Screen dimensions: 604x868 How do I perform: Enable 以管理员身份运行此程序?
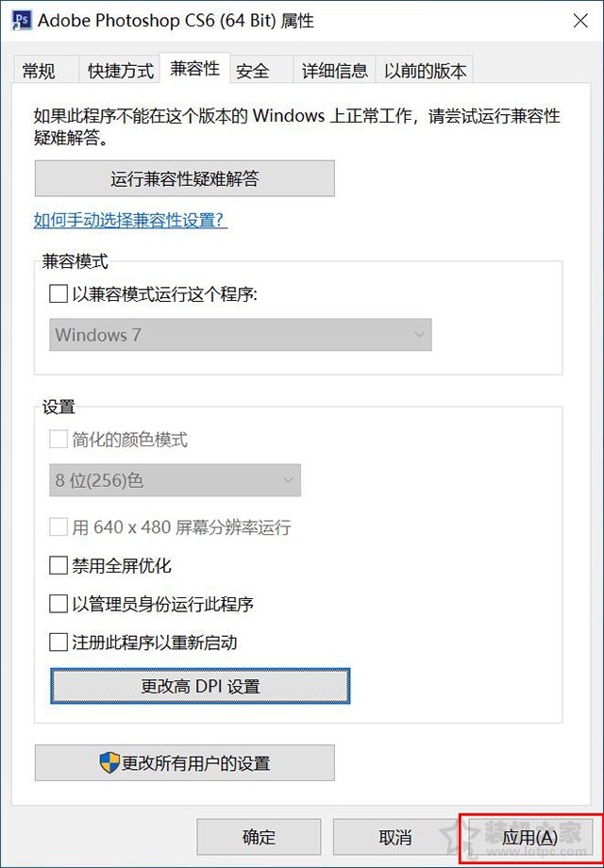coord(57,605)
